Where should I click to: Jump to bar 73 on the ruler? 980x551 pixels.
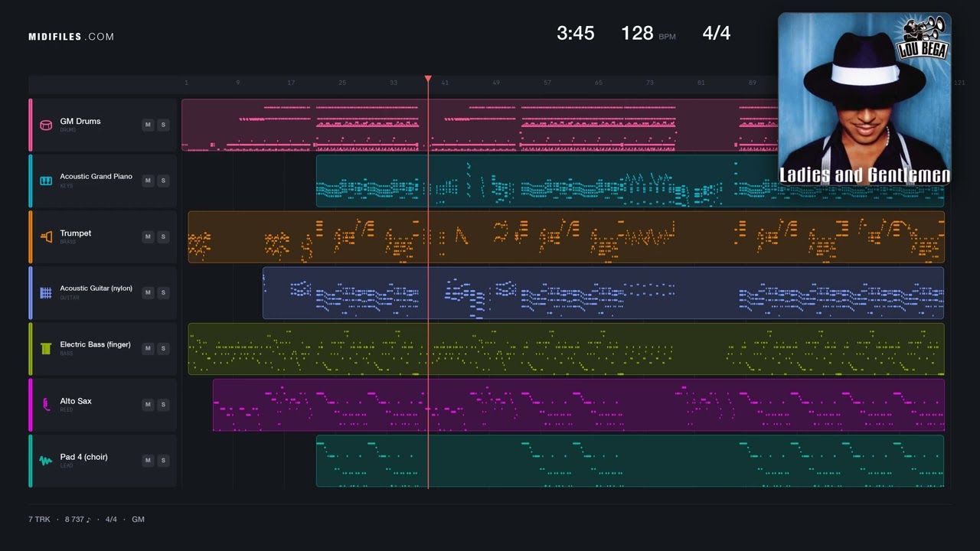pyautogui.click(x=650, y=83)
